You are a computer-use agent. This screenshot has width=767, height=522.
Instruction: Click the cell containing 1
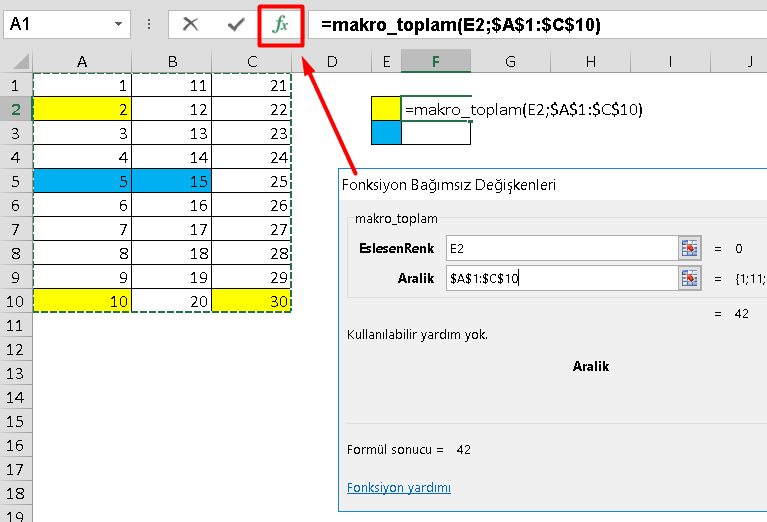point(82,85)
